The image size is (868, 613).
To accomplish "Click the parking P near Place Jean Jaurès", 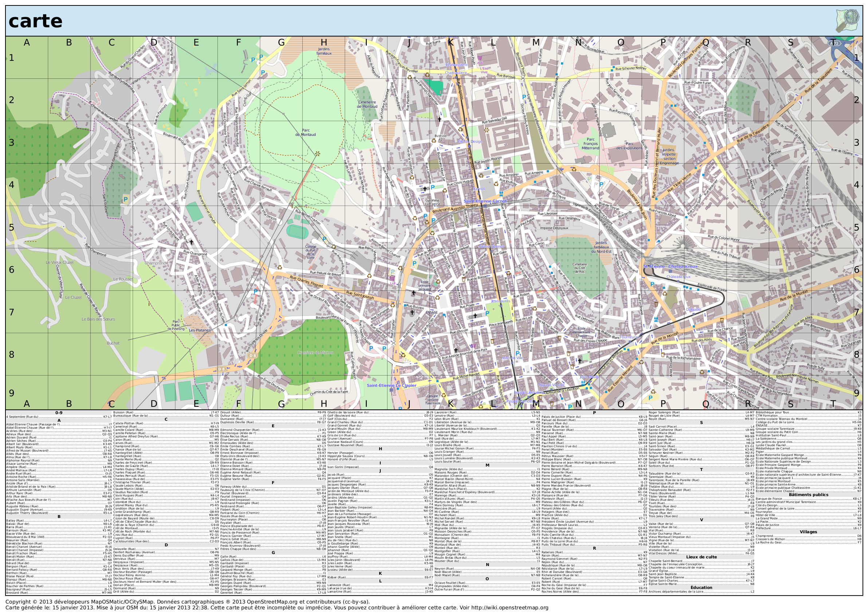I will (x=487, y=313).
